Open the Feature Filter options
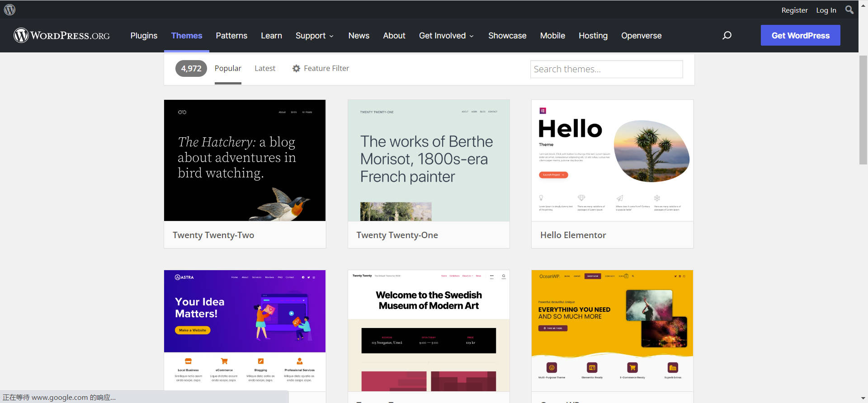Viewport: 868px width, 403px height. pos(321,68)
